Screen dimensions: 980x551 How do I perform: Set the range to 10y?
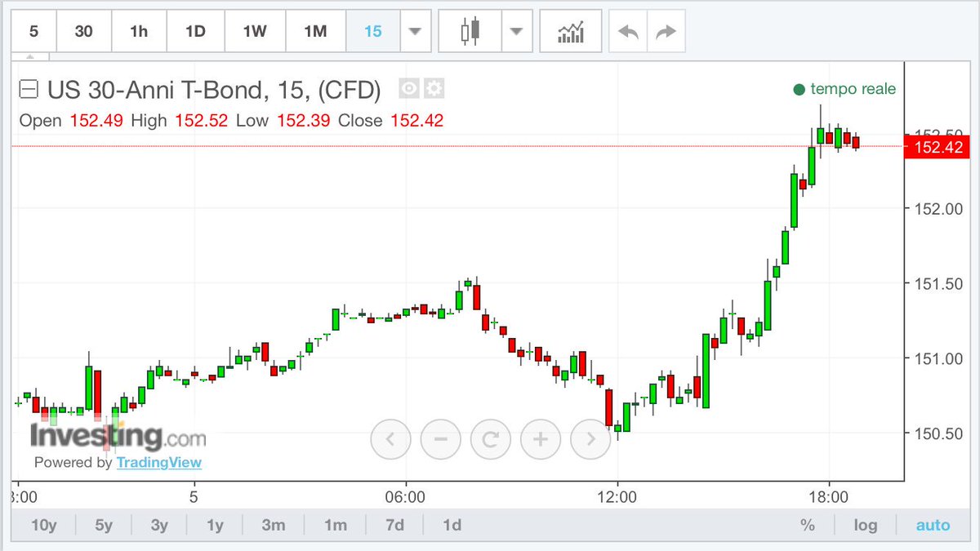(x=46, y=525)
